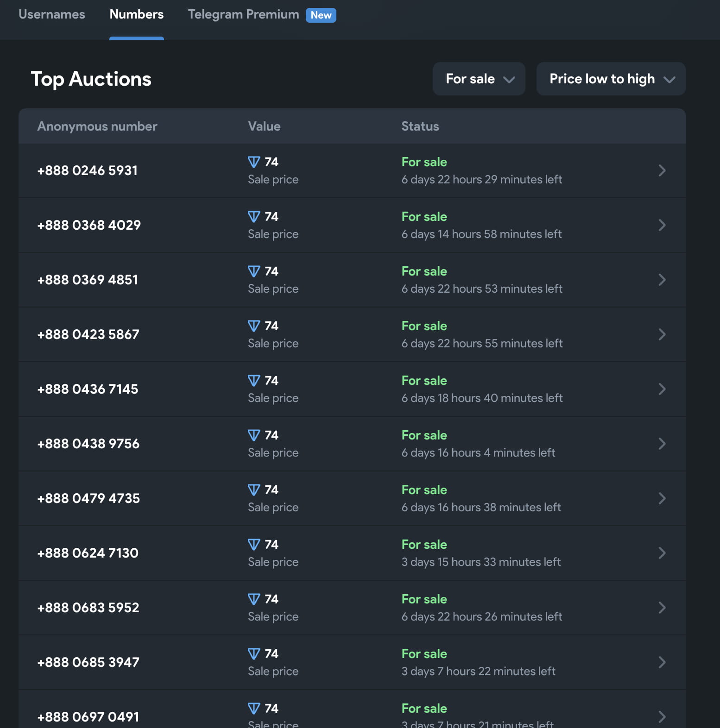This screenshot has height=728, width=720.
Task: Select the Numbers tab
Action: pos(137,15)
